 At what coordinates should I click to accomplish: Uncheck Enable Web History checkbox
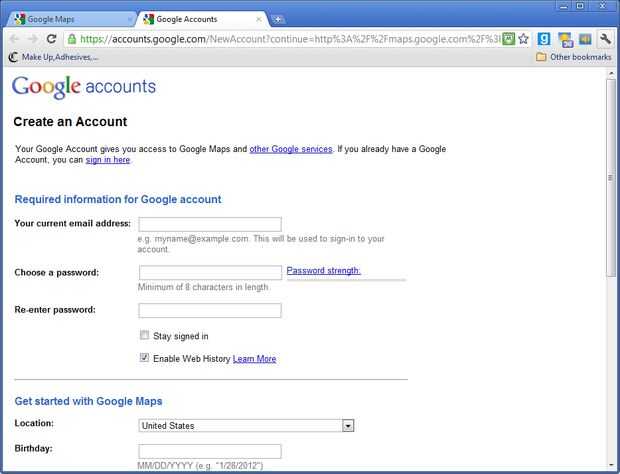pyautogui.click(x=144, y=358)
